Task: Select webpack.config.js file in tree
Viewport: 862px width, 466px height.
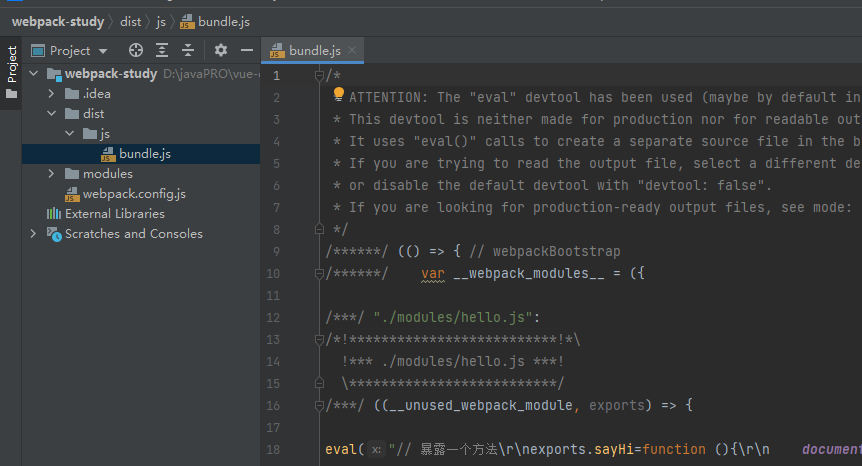Action: pyautogui.click(x=133, y=193)
